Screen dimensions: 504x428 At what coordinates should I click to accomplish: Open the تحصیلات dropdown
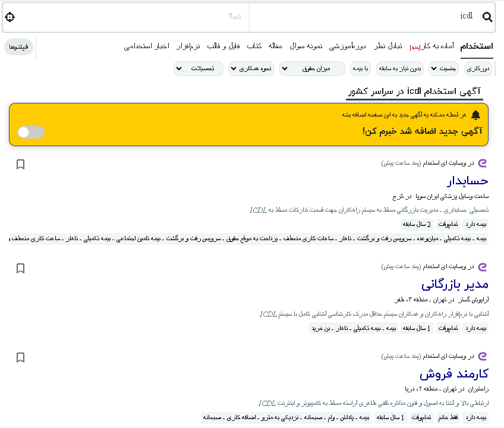coord(199,69)
